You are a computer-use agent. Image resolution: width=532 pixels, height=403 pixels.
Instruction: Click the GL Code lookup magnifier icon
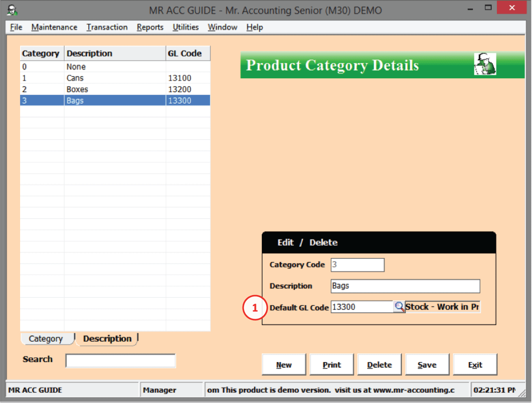pyautogui.click(x=399, y=307)
